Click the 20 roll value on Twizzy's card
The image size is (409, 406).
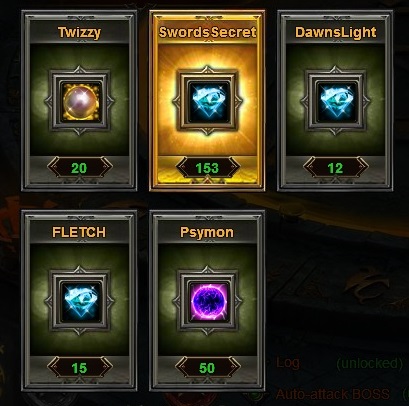(79, 168)
